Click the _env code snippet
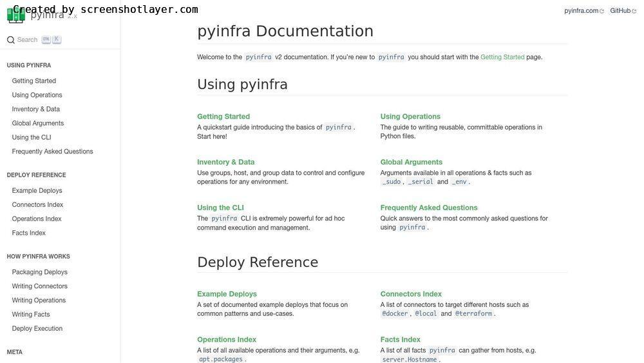 pyautogui.click(x=459, y=182)
